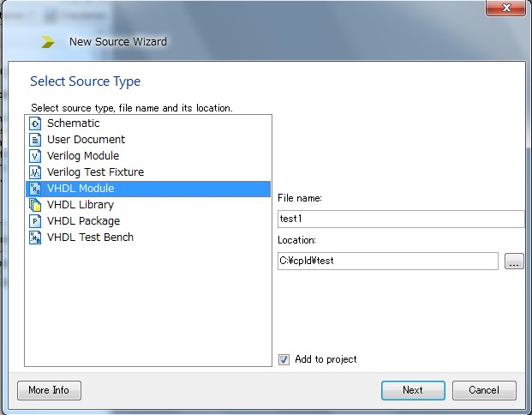Pick the Verilog Module text label

[83, 156]
